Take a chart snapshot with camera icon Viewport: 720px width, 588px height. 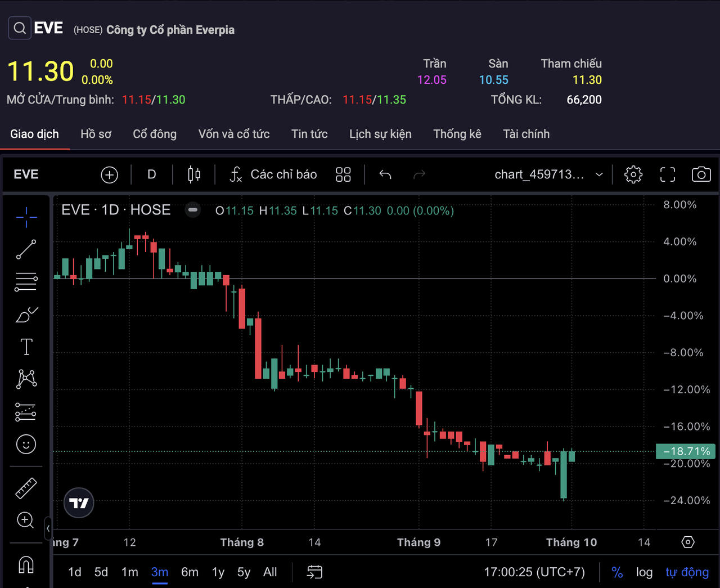(x=701, y=174)
